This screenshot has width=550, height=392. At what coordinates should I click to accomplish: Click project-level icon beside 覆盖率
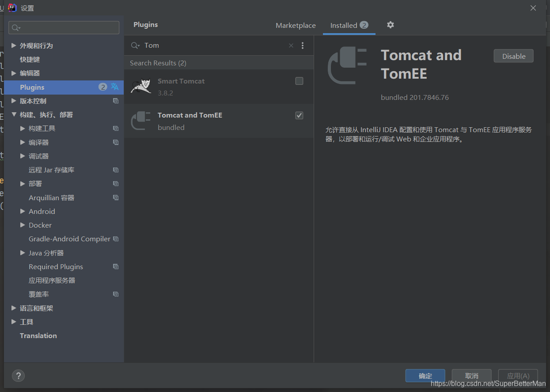coord(116,294)
